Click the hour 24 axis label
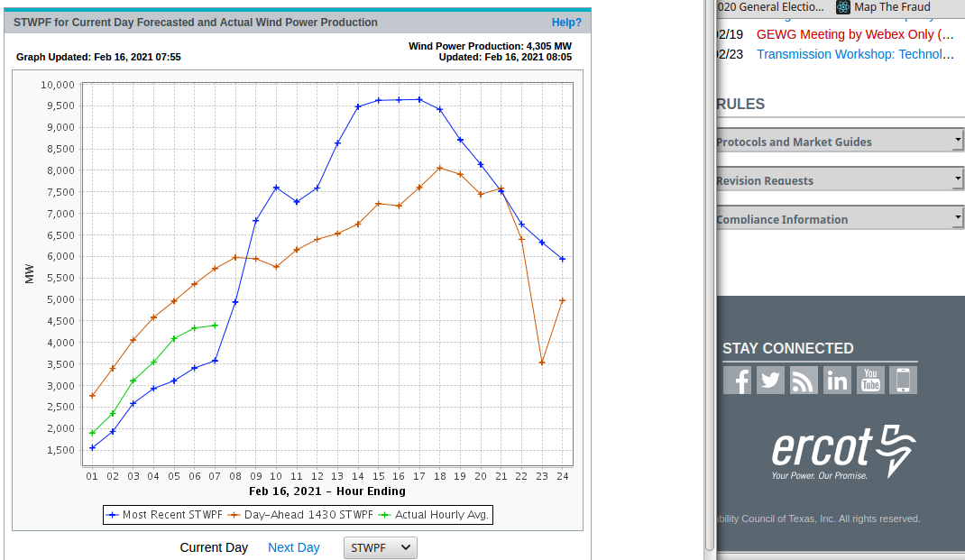The width and height of the screenshot is (965, 560). click(x=563, y=476)
